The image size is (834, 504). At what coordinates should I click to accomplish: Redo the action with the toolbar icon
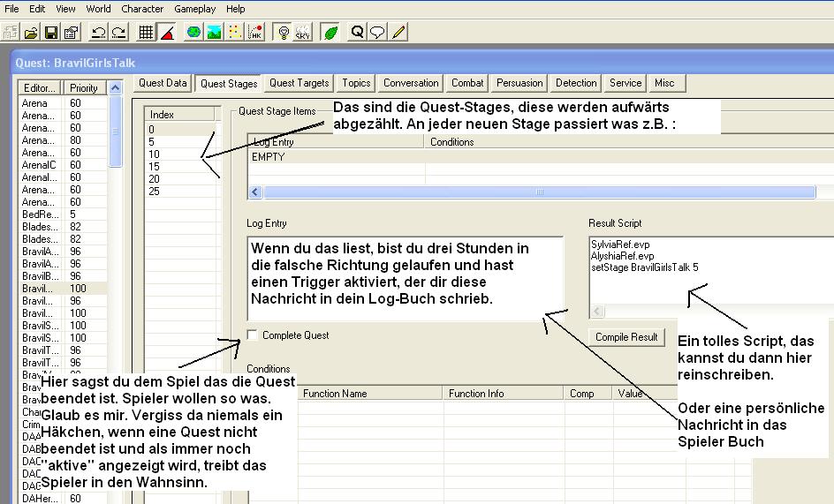pyautogui.click(x=118, y=33)
